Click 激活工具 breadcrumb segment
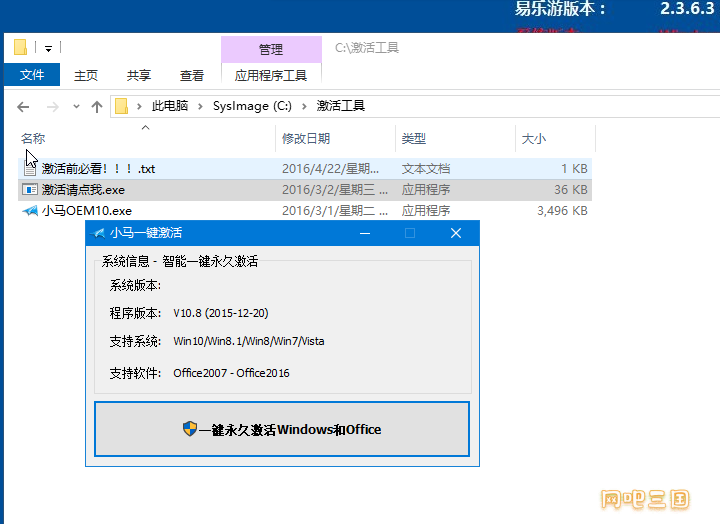Screen dimensions: 720x524 pyautogui.click(x=341, y=106)
